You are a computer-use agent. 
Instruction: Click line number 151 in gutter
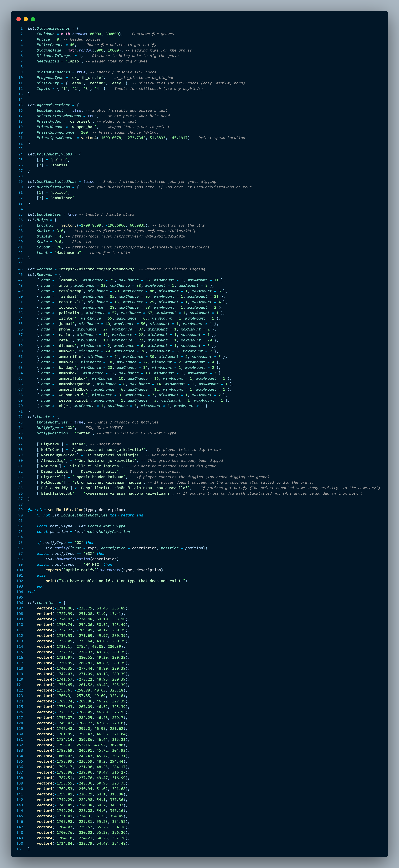click(20, 849)
